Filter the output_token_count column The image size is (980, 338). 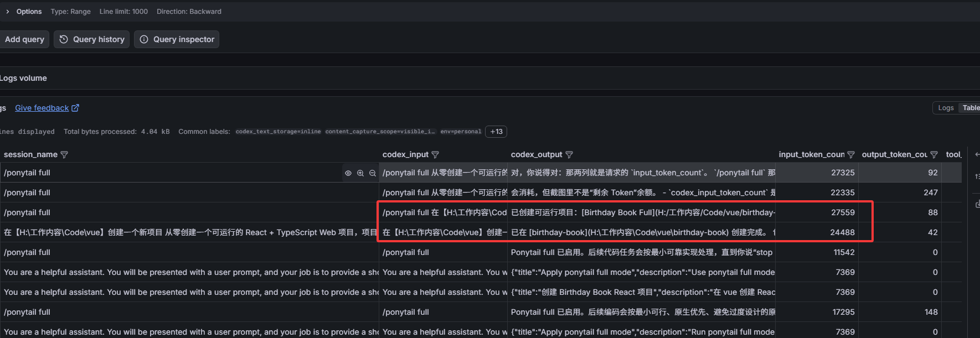pos(934,155)
